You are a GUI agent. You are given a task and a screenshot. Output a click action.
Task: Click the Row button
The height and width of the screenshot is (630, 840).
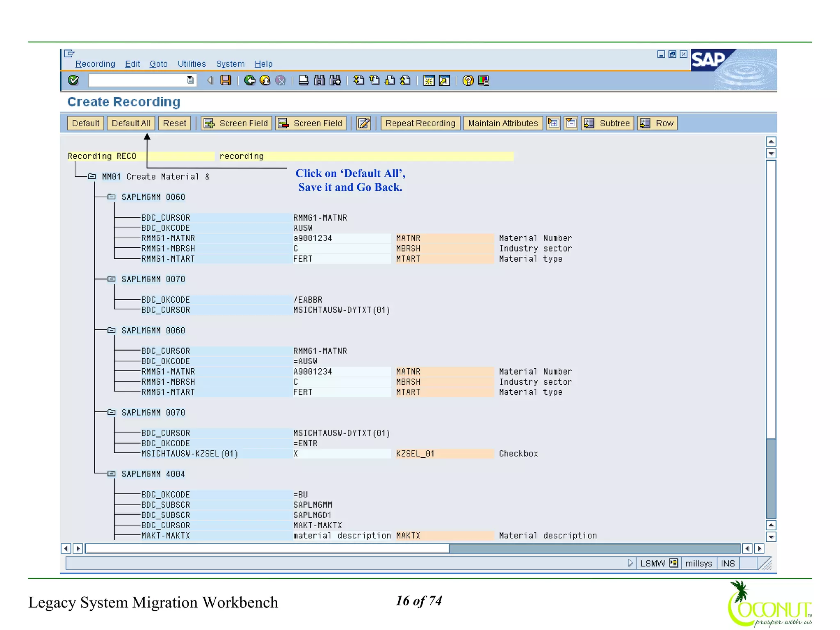coord(657,123)
